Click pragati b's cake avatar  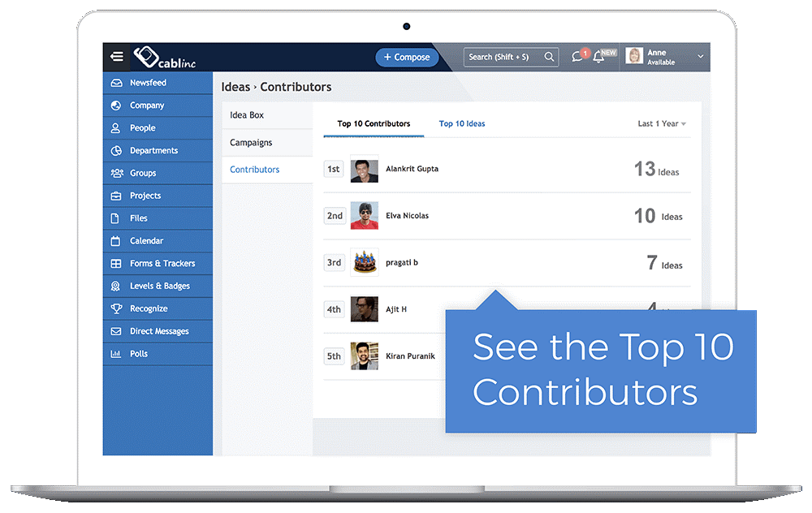click(x=364, y=262)
